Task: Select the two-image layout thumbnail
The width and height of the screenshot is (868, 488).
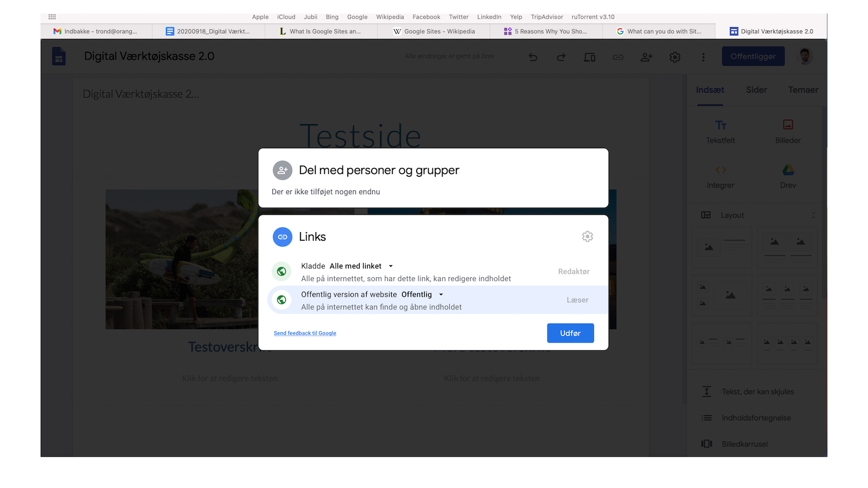Action: 787,247
